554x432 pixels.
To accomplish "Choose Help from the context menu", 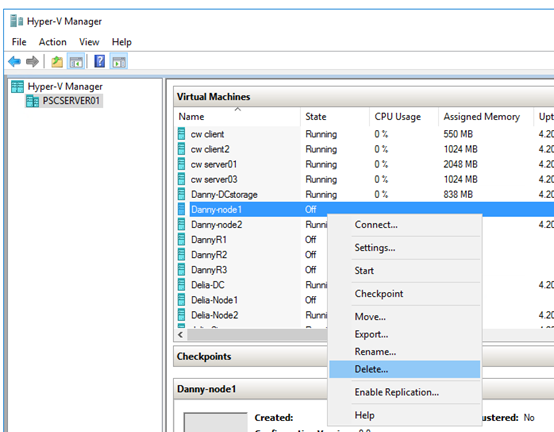I will pyautogui.click(x=405, y=415).
